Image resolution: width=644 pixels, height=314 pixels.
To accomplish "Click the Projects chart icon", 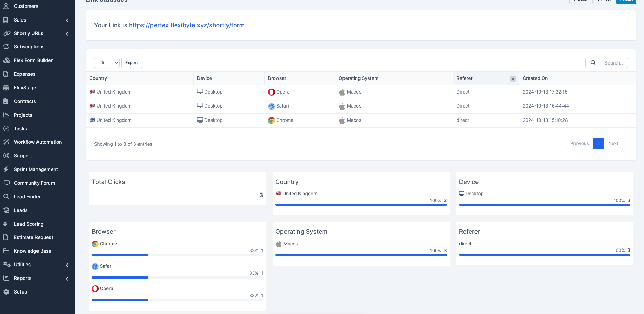I will pyautogui.click(x=6, y=115).
